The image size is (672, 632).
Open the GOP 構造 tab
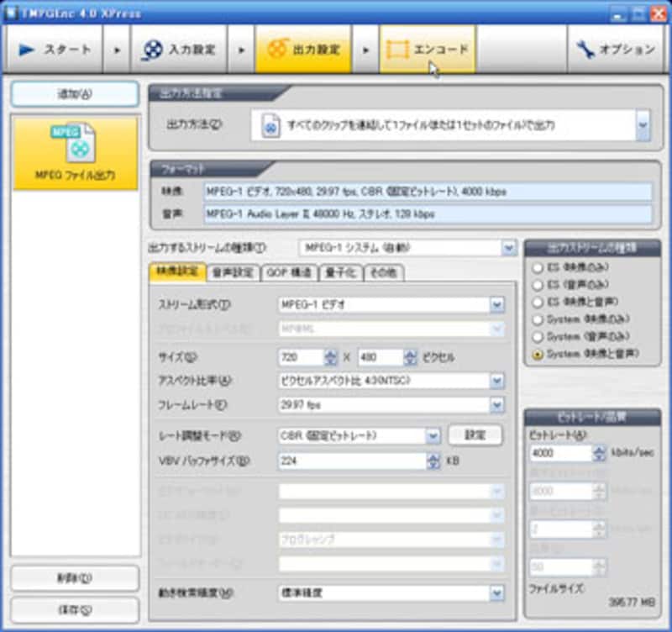pyautogui.click(x=289, y=272)
